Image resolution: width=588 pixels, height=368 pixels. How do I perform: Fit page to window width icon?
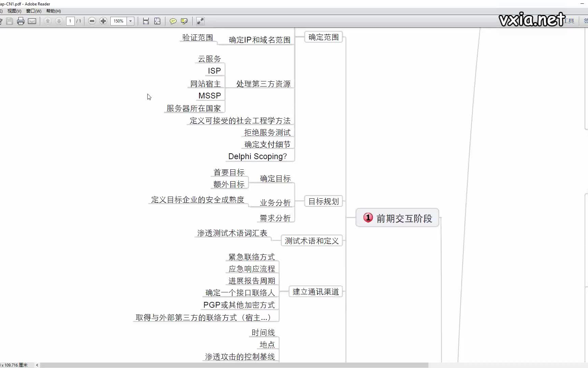[146, 21]
